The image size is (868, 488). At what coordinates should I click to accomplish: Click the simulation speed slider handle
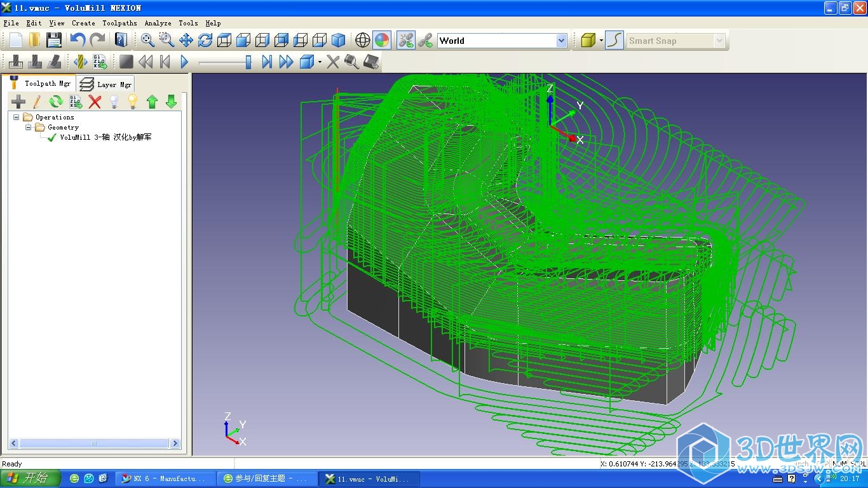(248, 62)
